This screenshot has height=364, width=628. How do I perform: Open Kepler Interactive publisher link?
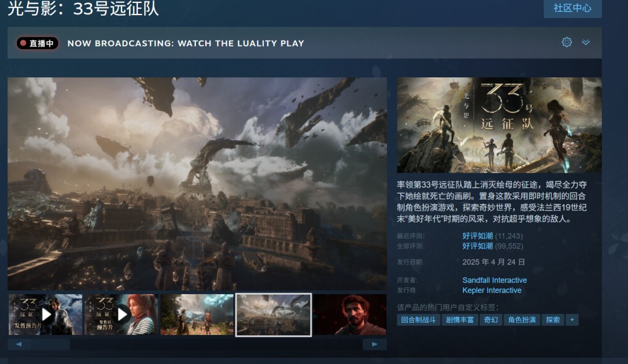tap(491, 290)
